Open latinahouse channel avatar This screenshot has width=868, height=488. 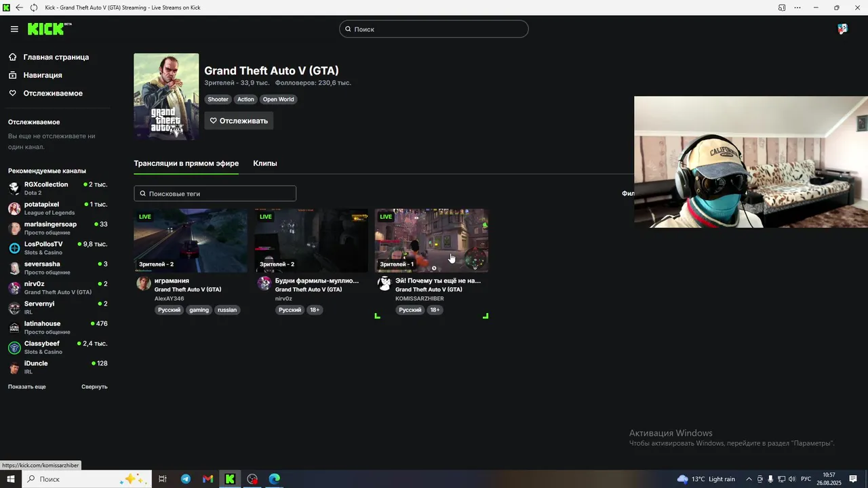click(x=14, y=327)
